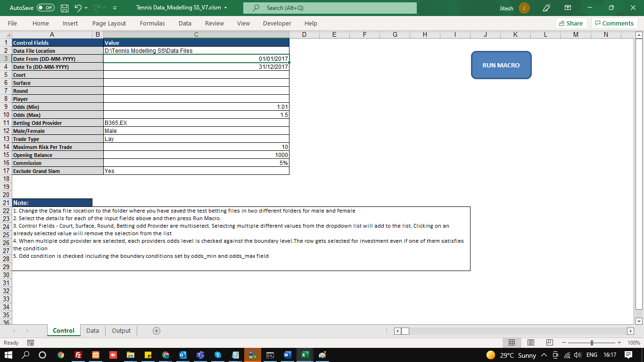
Task: Toggle the AutoSave switch
Action: (45, 8)
